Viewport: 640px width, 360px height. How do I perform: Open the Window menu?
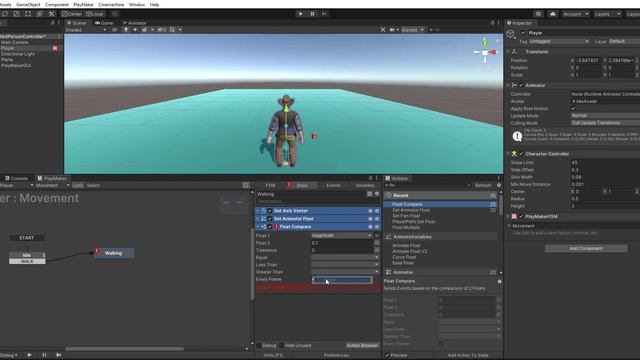tap(137, 4)
